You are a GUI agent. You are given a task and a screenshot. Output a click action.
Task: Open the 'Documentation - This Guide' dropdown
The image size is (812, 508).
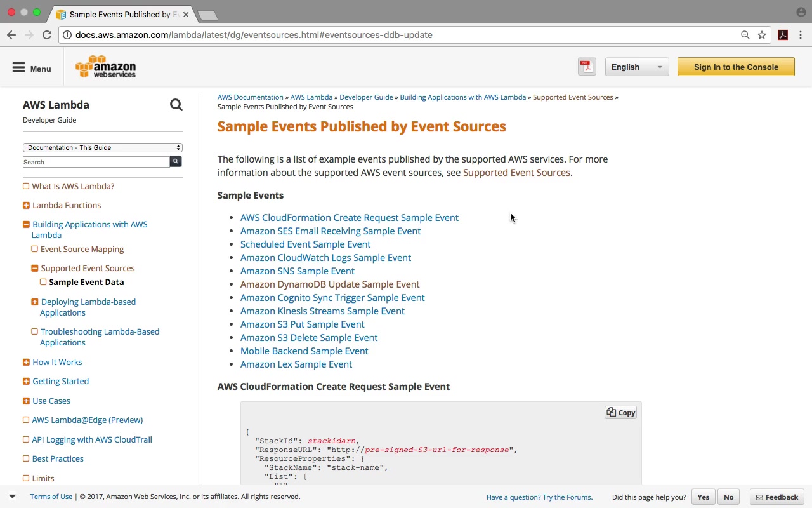coord(103,147)
